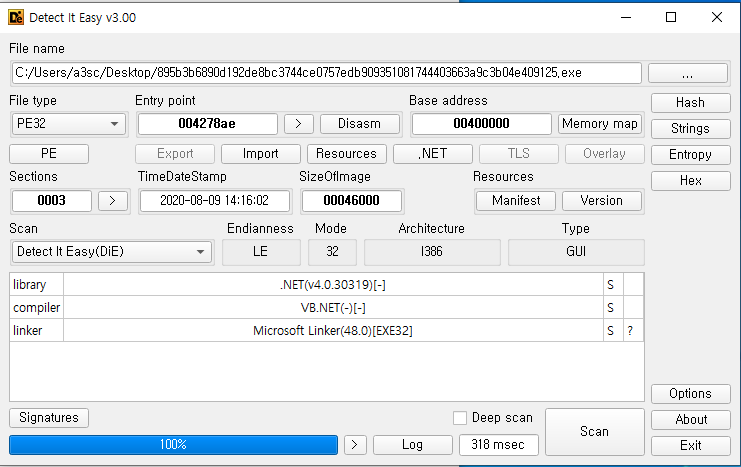Viewport: 741px width, 467px height.
Task: Click the file name path field
Action: (326, 73)
